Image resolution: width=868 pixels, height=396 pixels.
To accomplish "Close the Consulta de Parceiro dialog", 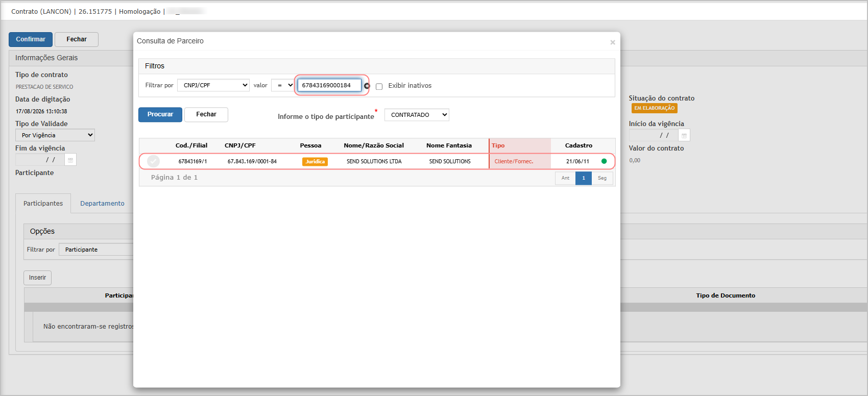I will pos(613,42).
